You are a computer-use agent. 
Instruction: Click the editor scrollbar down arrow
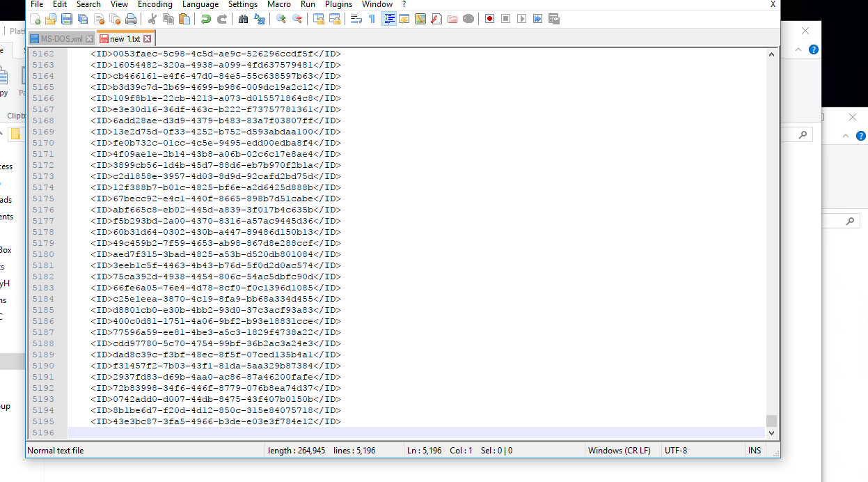[771, 433]
